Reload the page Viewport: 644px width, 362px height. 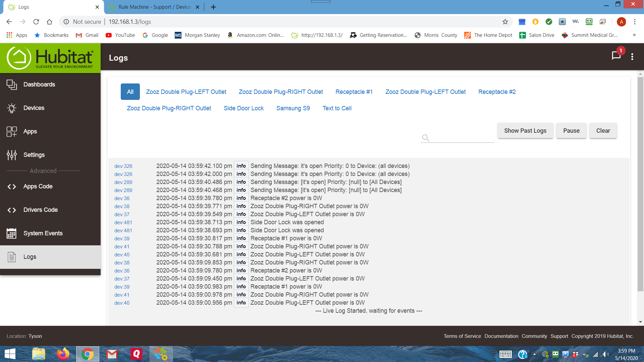click(36, 22)
